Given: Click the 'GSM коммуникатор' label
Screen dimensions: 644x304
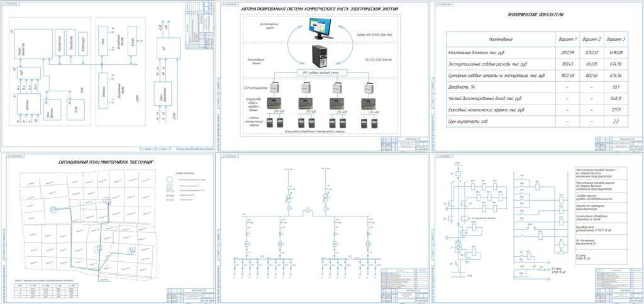Looking at the screenshot, I should (x=255, y=88).
